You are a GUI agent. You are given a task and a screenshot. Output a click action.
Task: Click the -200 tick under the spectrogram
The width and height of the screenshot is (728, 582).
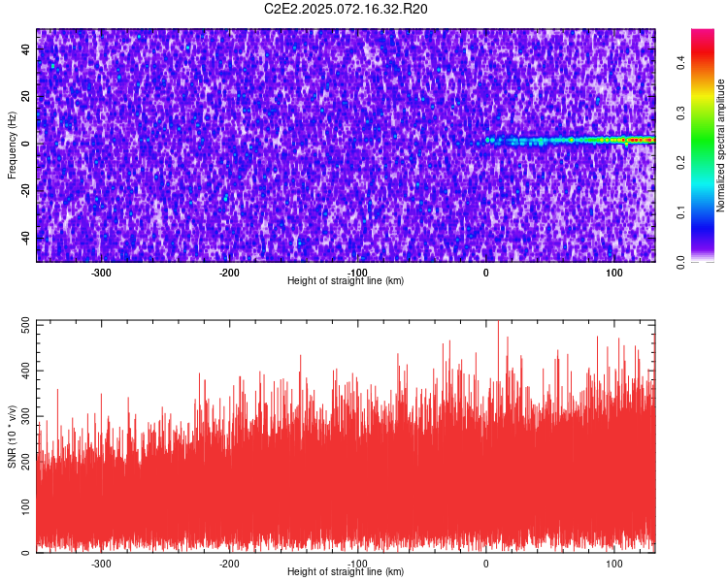tap(229, 273)
